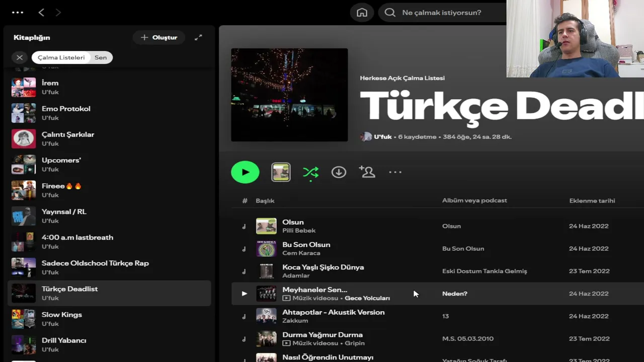Open the Drill Yabancı playlist

[x=109, y=344]
